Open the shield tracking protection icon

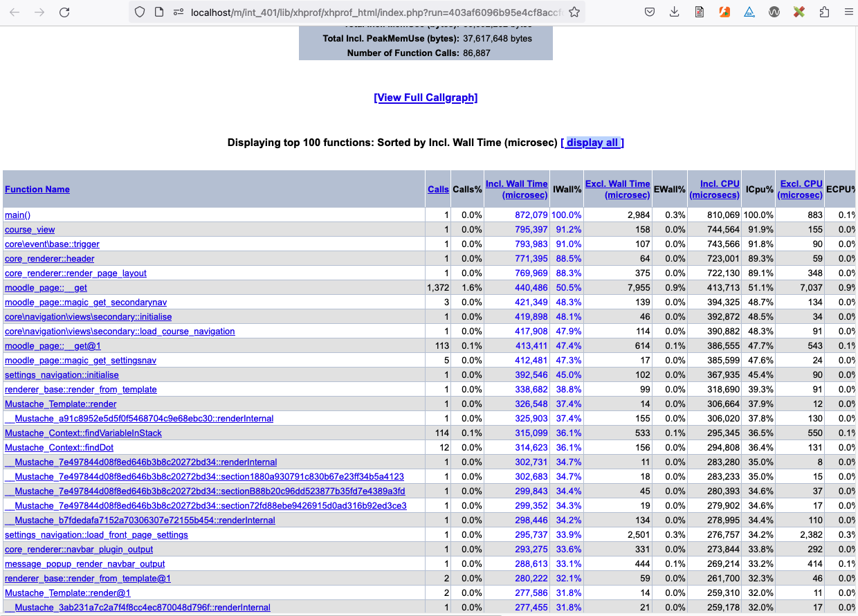pos(139,12)
